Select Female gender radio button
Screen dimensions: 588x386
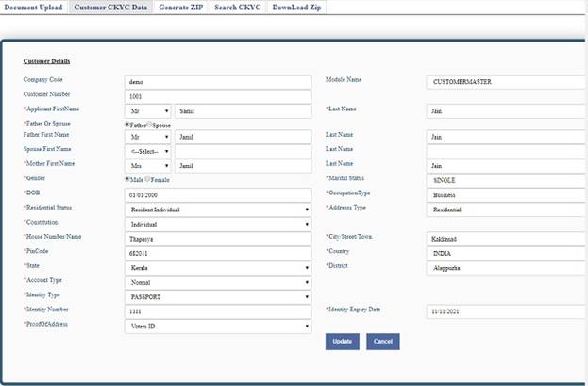point(147,178)
